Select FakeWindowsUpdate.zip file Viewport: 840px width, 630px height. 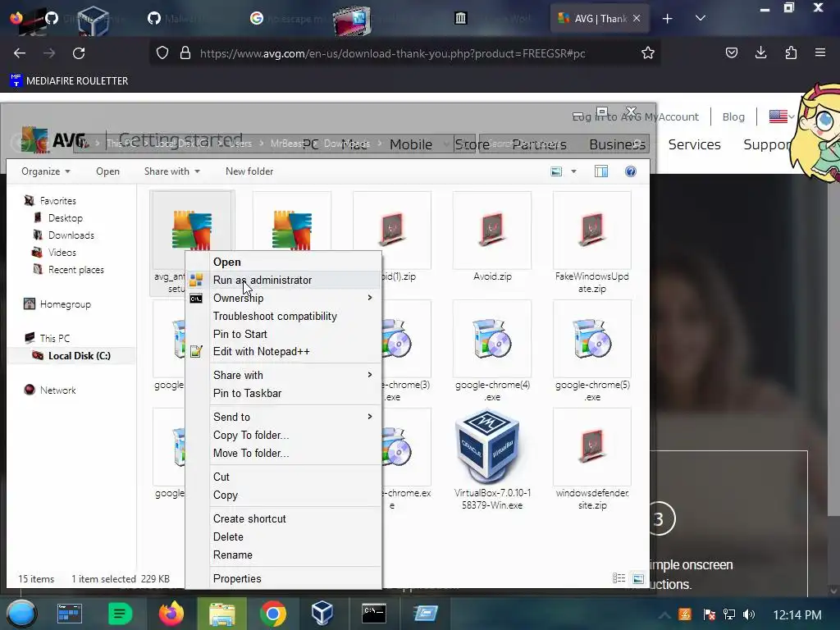[x=592, y=243]
